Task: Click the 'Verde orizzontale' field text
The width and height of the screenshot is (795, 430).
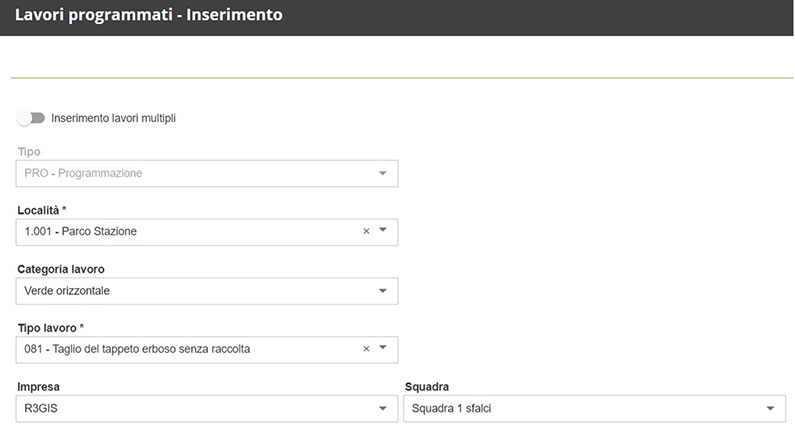Action: click(67, 291)
